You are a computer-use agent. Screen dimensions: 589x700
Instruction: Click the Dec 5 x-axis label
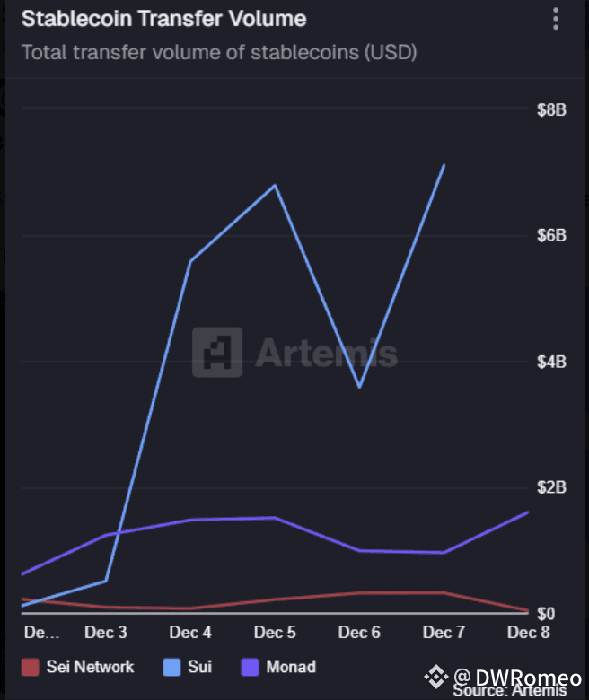click(x=275, y=633)
